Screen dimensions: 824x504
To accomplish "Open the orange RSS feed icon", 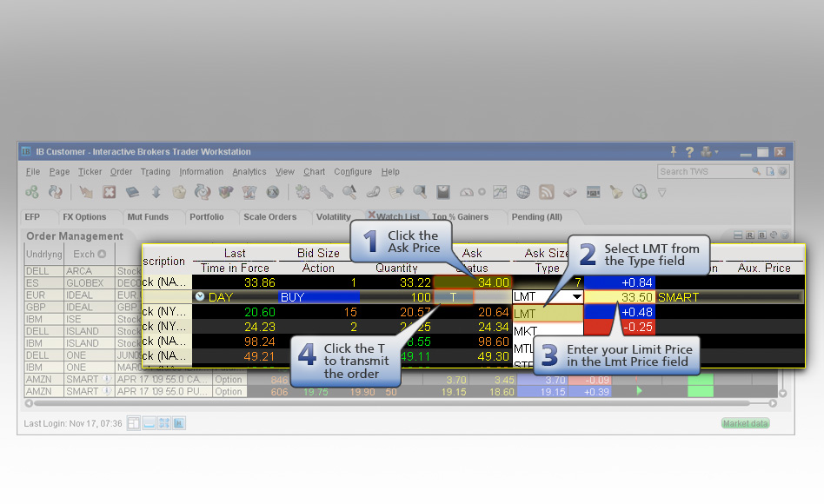I will [547, 192].
